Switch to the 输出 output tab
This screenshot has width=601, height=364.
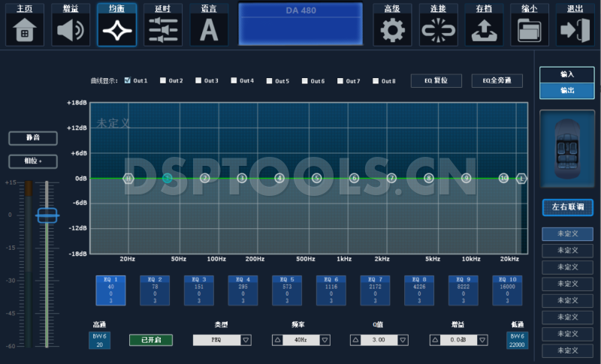567,90
